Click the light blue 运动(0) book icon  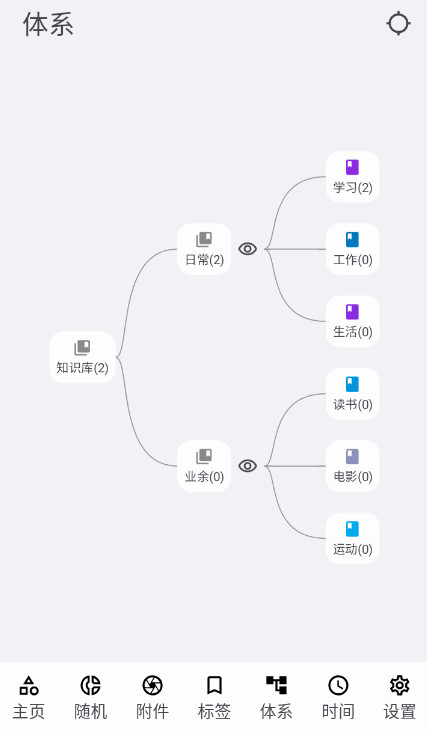pos(352,529)
